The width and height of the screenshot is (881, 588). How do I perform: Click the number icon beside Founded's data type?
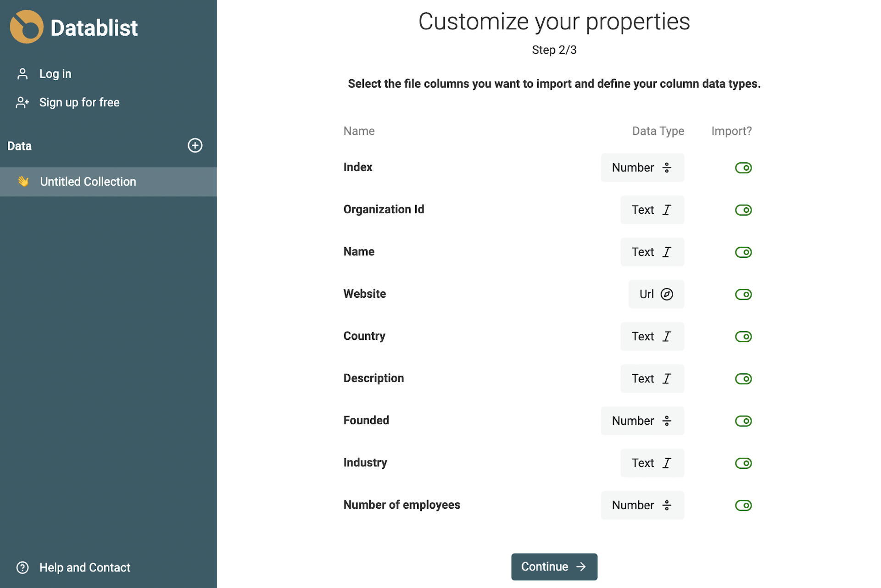666,421
